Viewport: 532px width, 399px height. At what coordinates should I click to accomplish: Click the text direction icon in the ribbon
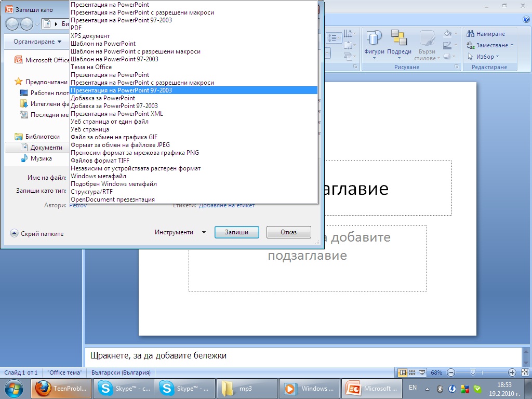click(348, 33)
